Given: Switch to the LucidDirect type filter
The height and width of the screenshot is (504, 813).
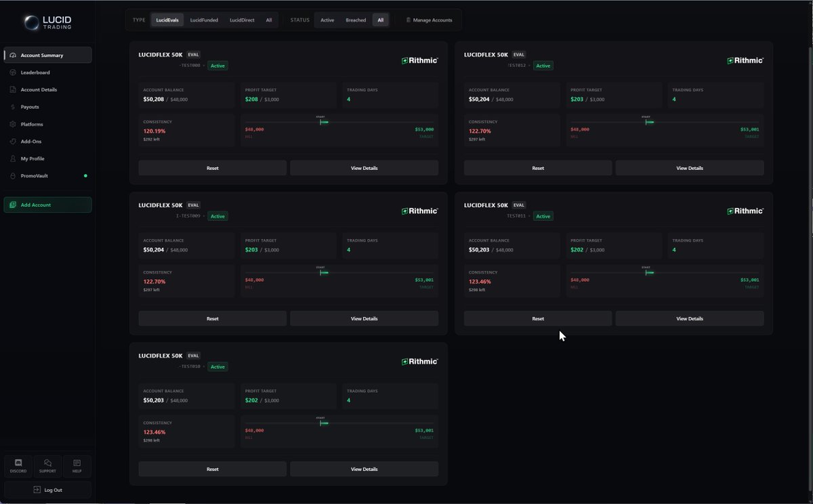Looking at the screenshot, I should [x=242, y=20].
